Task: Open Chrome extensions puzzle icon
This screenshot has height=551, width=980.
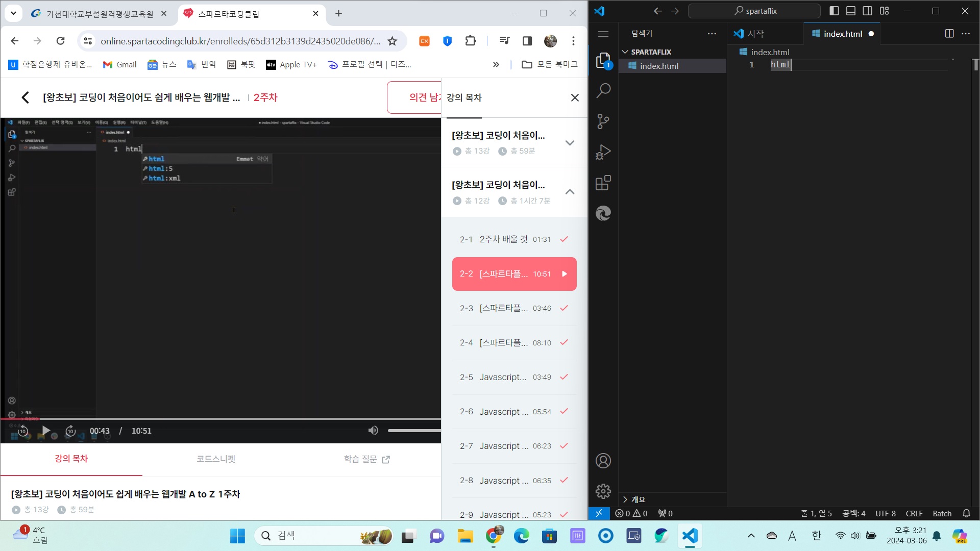Action: (x=471, y=41)
